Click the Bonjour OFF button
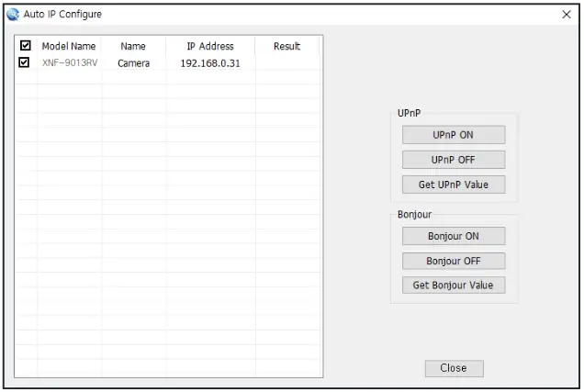584x392 pixels. pos(454,261)
